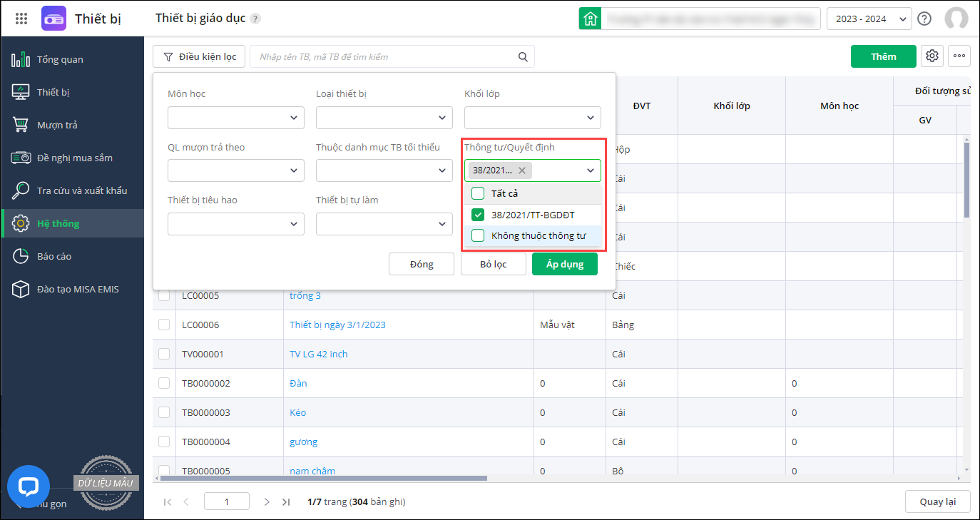Viewport: 980px width, 520px height.
Task: Check the Tất cả option
Action: coord(478,193)
